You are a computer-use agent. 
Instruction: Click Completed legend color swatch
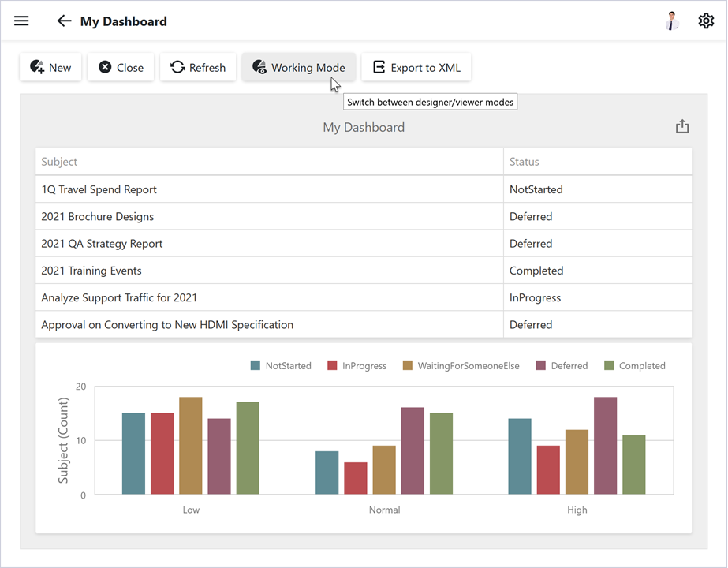pyautogui.click(x=609, y=365)
